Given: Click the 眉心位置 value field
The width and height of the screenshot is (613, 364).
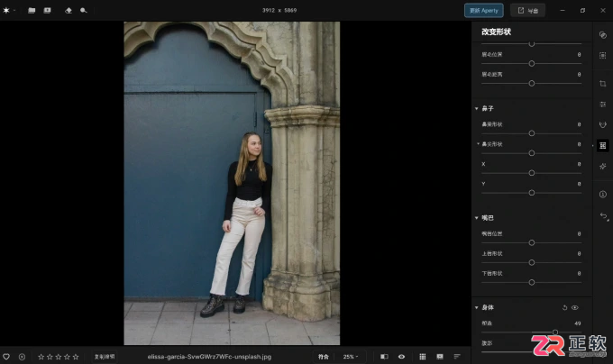Looking at the screenshot, I should (579, 55).
